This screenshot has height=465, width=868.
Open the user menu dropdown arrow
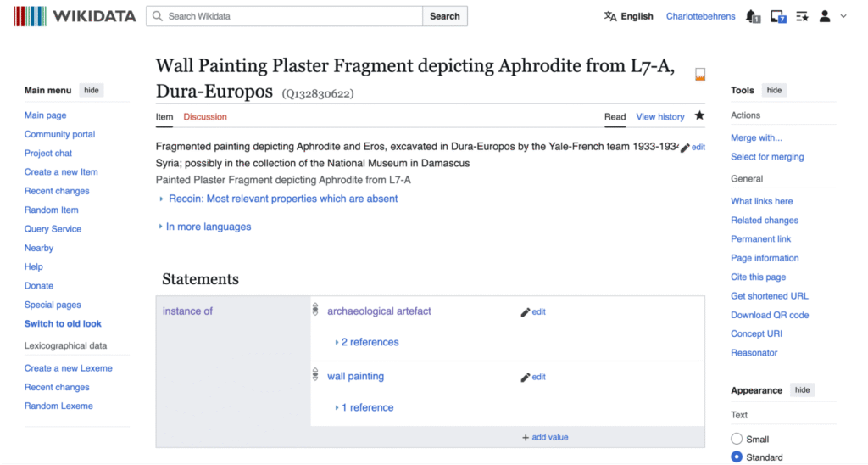click(843, 16)
